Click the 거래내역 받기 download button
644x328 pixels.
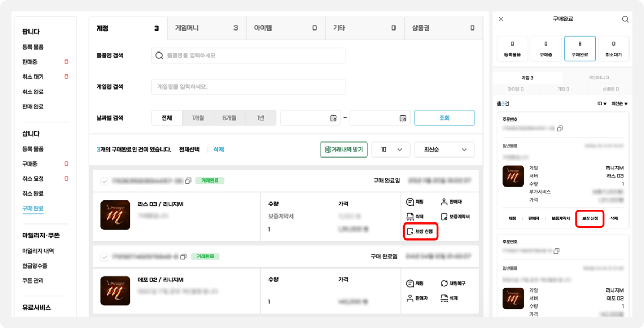(343, 150)
